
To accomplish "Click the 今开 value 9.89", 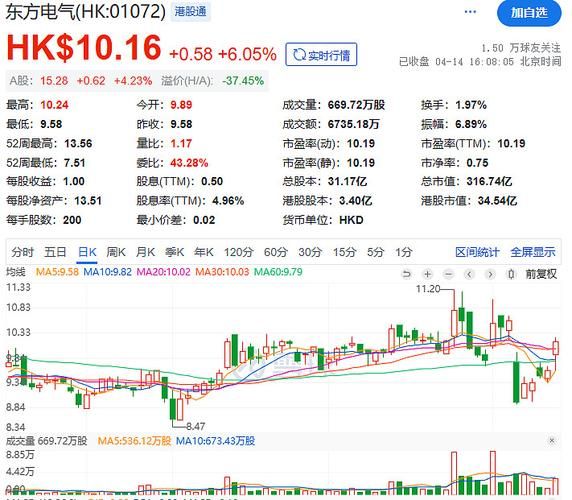I will point(181,105).
